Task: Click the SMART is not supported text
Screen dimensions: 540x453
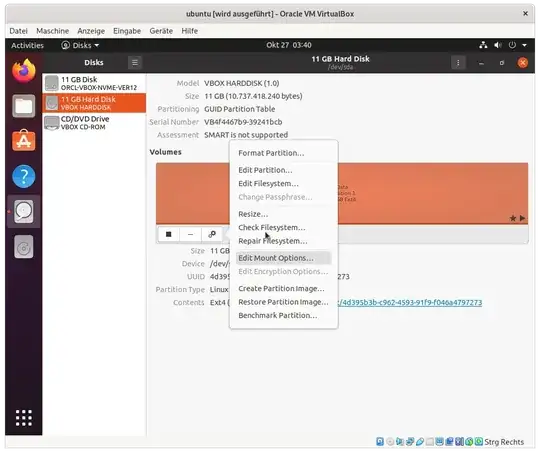Action: 246,135
